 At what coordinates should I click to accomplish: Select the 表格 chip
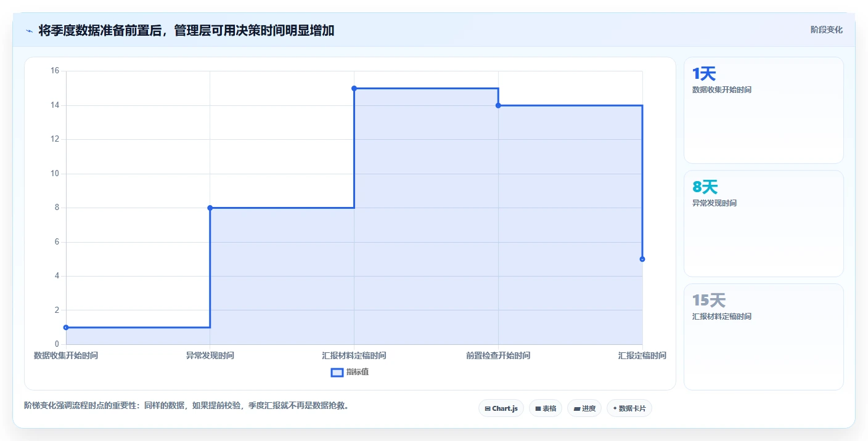coord(546,408)
